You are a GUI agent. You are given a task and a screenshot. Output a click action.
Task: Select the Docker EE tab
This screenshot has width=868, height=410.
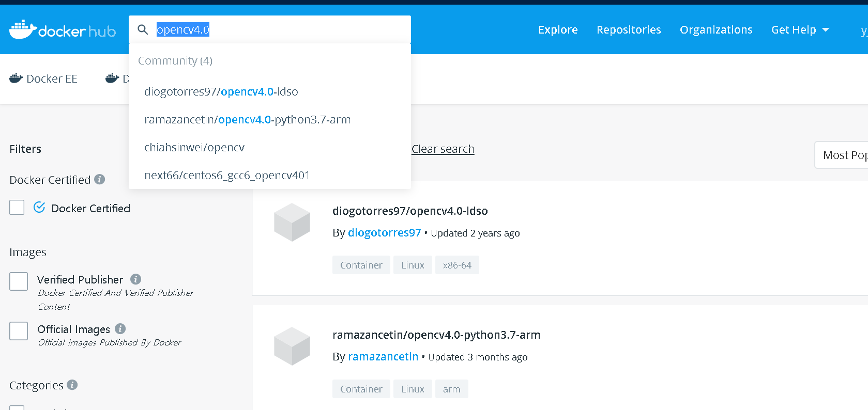coord(43,78)
